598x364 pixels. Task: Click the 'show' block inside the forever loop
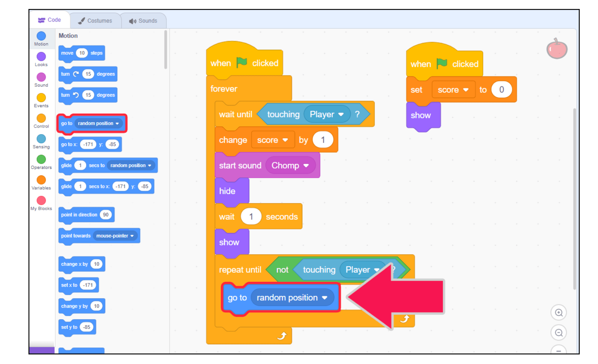tap(232, 242)
